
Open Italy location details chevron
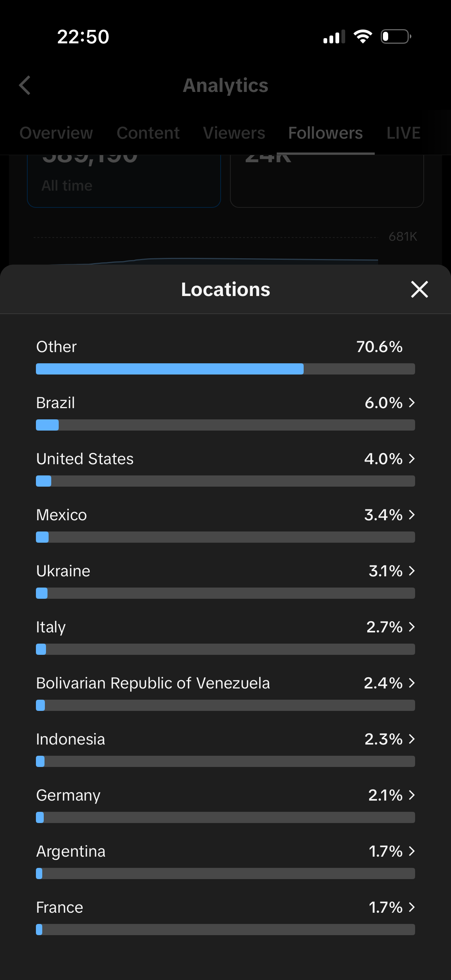coord(411,626)
